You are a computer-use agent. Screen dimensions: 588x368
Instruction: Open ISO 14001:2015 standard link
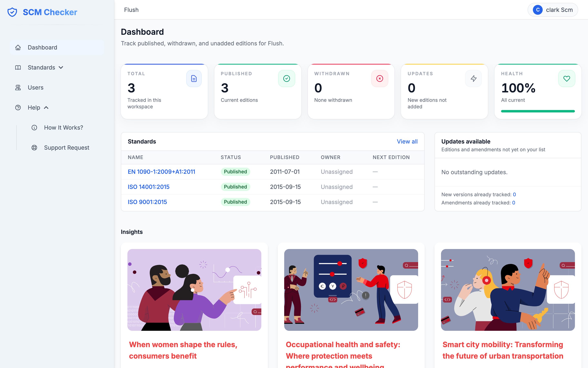[148, 187]
